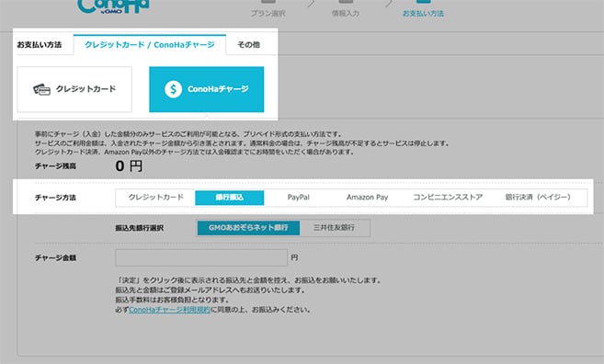This screenshot has height=364, width=604.
Task: Click the ConoHa by GMO logo
Action: [112, 6]
